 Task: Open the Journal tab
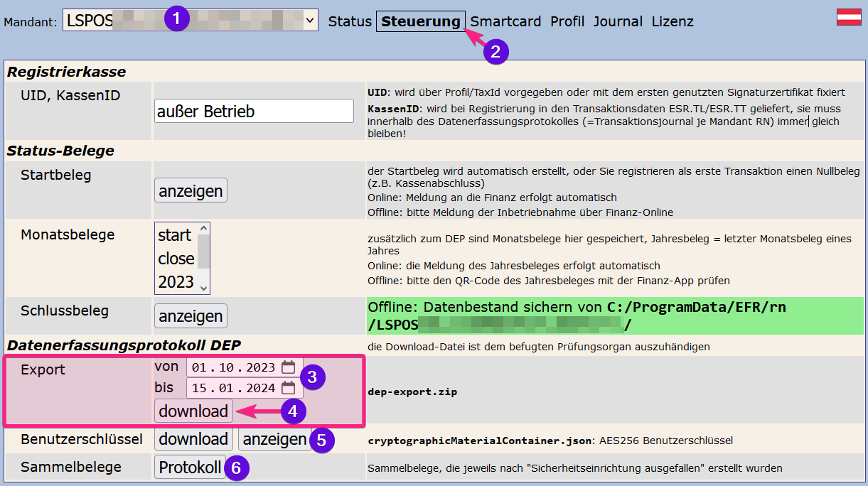pyautogui.click(x=618, y=21)
